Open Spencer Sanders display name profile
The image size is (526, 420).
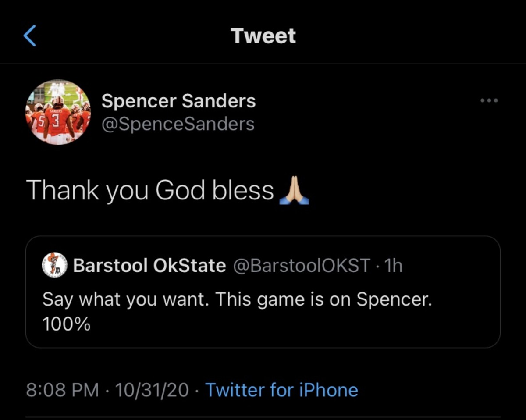(x=178, y=101)
